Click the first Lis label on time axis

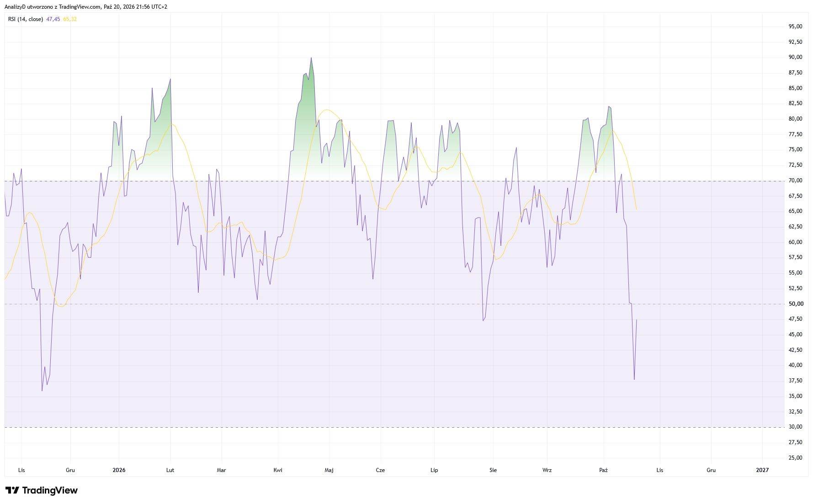(x=21, y=470)
